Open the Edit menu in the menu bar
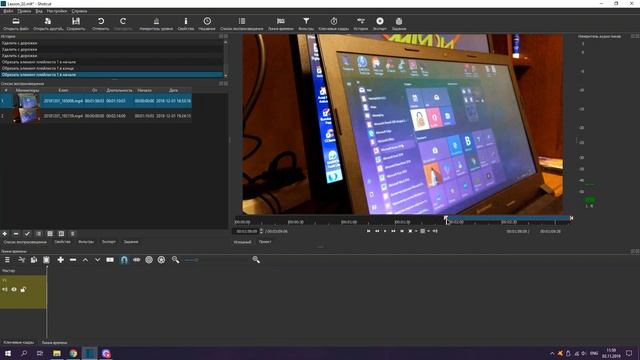640x360 pixels. (x=24, y=11)
